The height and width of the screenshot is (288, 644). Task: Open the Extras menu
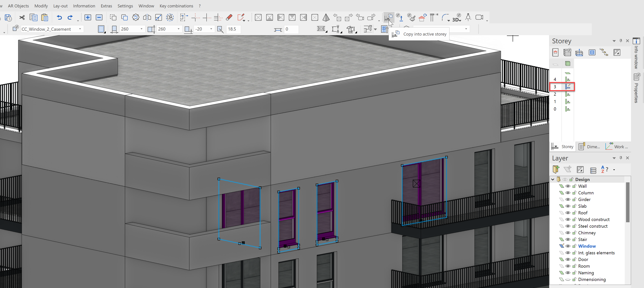click(106, 6)
